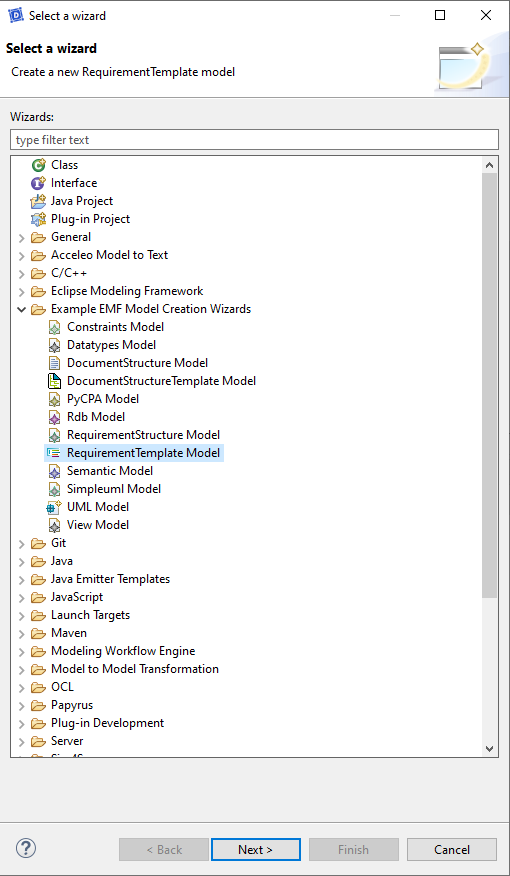
Task: Collapse Example EMF Model Creation Wizards
Action: (x=22, y=309)
